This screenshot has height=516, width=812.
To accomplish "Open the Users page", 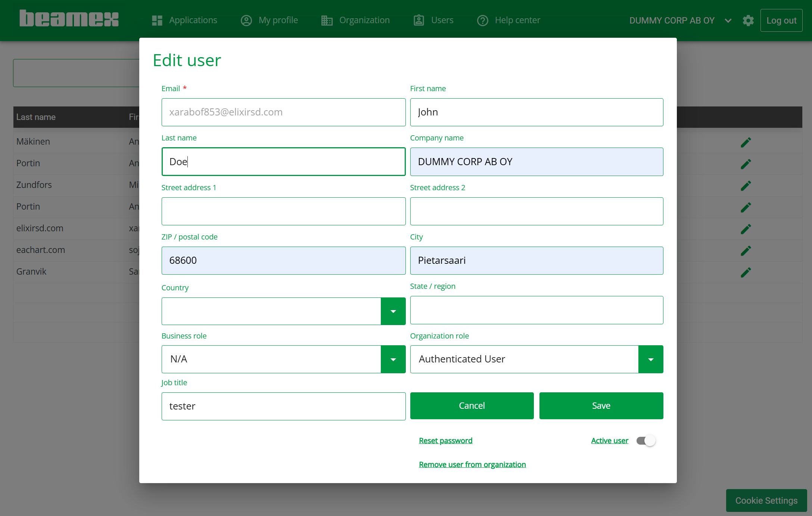I will click(x=433, y=20).
